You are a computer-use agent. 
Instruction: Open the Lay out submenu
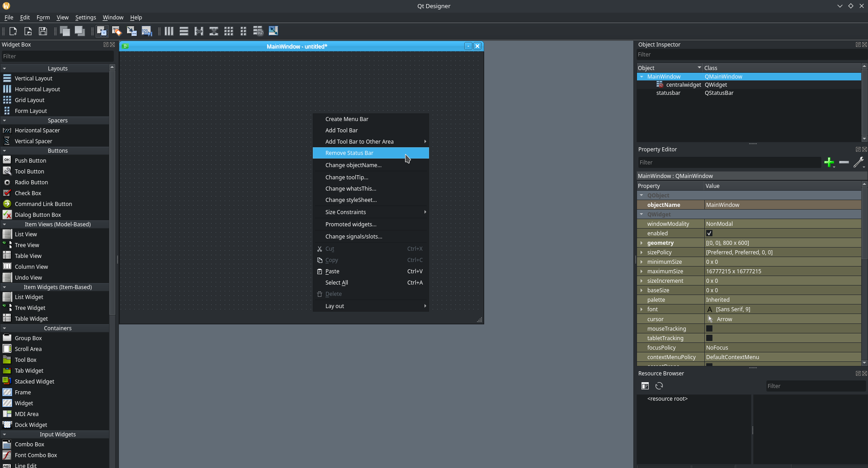[371, 306]
